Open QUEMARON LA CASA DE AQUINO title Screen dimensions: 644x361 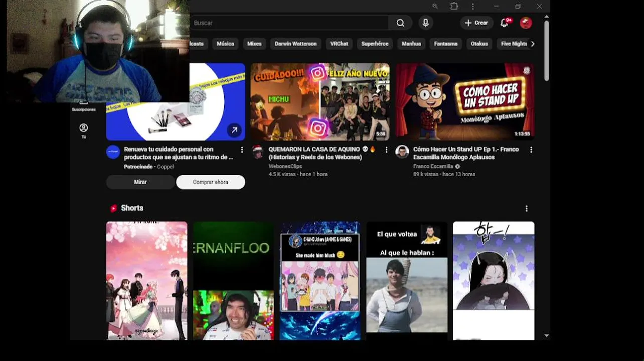tap(322, 153)
